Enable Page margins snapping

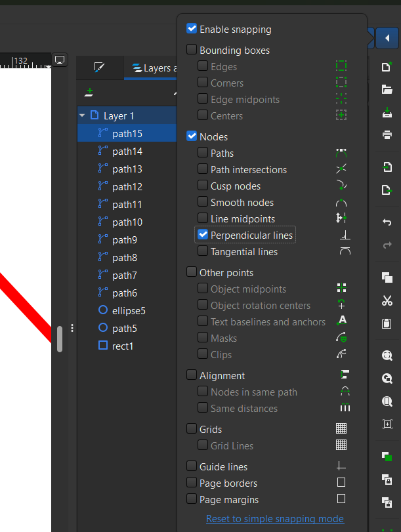tap(192, 499)
